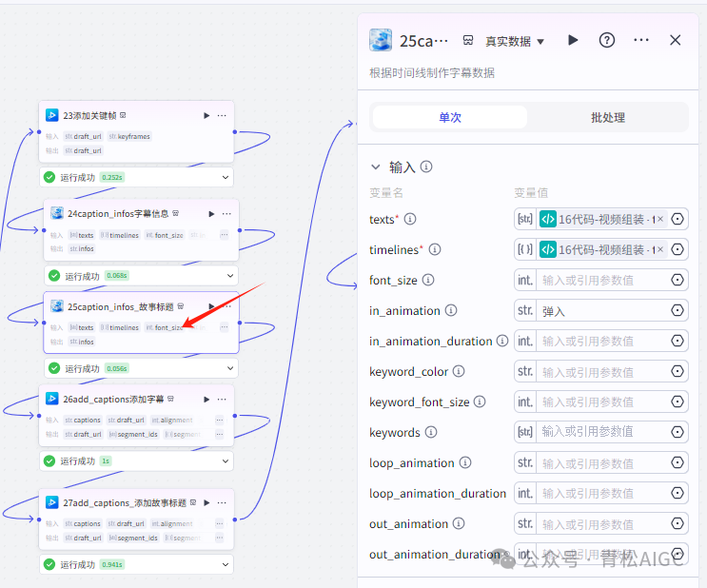Click the keyword_font_size input field
Screen dimensions: 707x588
tap(602, 402)
